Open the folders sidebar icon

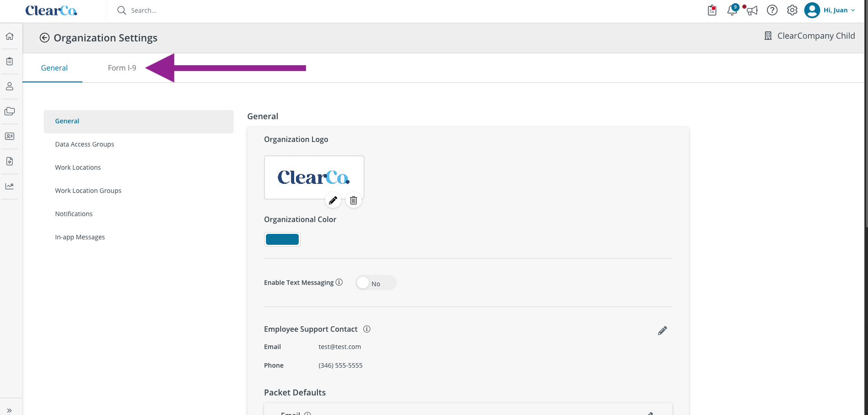click(10, 111)
